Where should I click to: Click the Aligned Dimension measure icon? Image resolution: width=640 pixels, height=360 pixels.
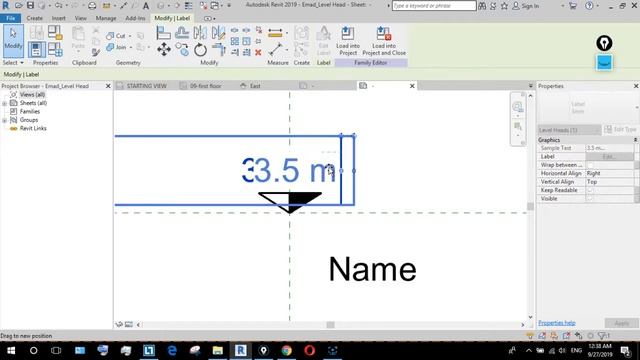click(275, 33)
